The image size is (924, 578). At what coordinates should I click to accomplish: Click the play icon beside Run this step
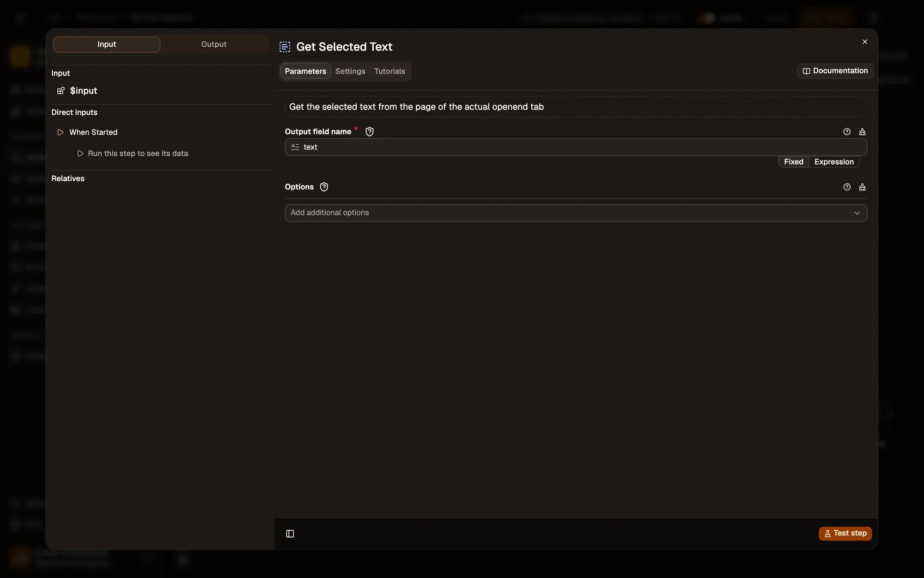tap(80, 154)
